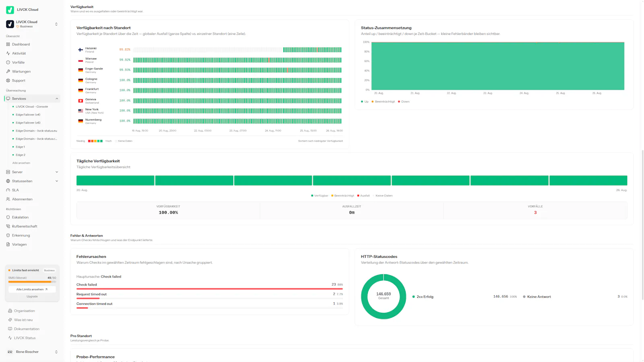Open the LIVCK Cloud Business workspace switcher chevron
Viewport: 644px width, 362px height.
pos(56,24)
